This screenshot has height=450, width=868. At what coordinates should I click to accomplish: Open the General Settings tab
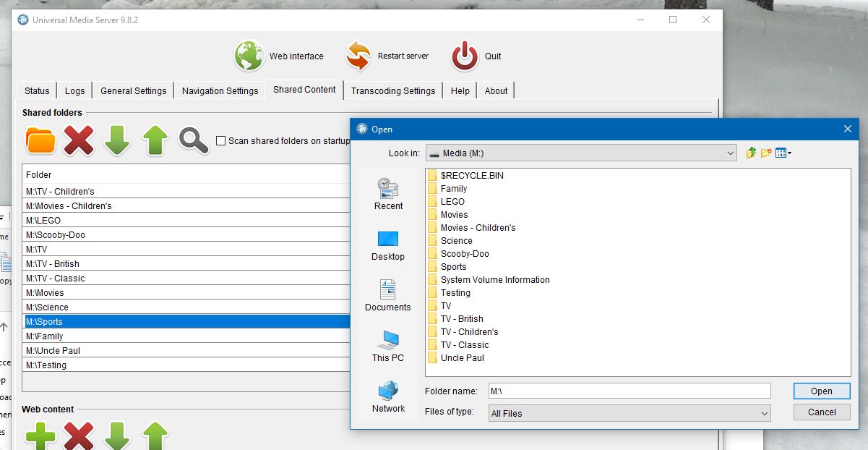point(133,90)
